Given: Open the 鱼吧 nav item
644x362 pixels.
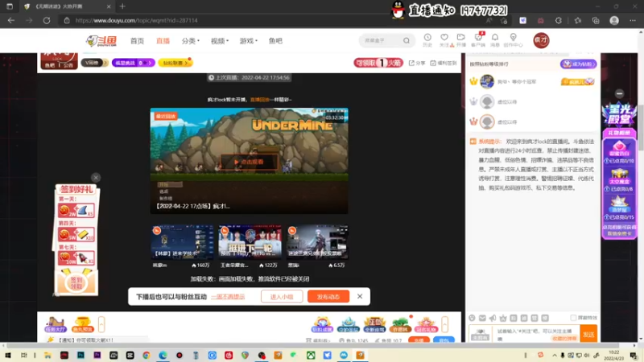Looking at the screenshot, I should (275, 41).
